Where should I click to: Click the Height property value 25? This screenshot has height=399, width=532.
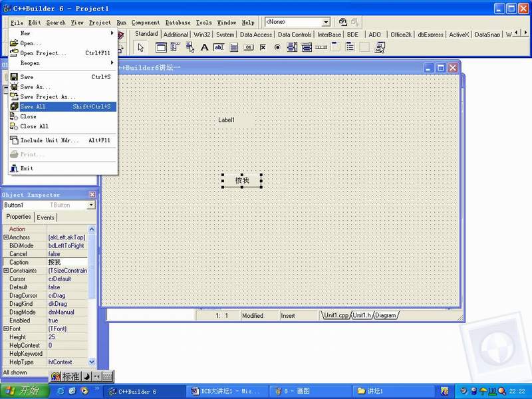coord(67,337)
